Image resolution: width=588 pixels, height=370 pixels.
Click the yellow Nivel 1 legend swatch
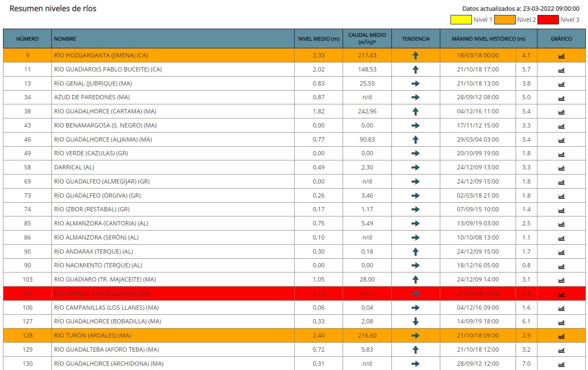click(x=461, y=20)
